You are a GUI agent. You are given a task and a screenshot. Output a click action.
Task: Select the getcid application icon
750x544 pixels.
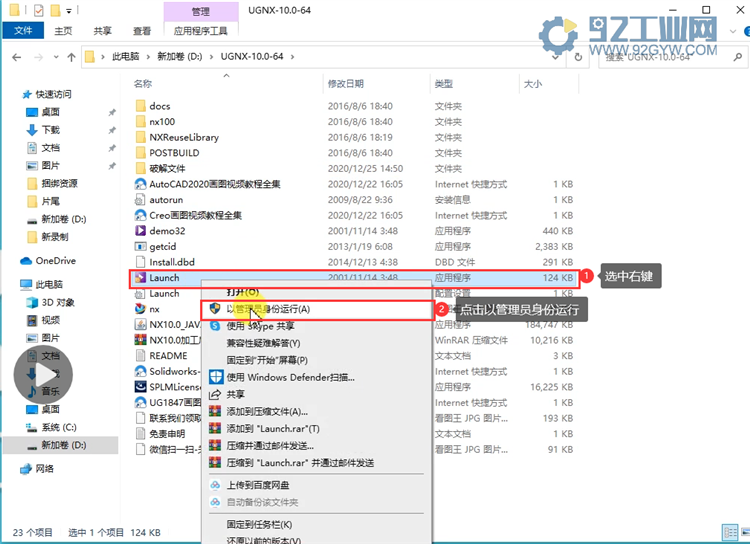140,246
